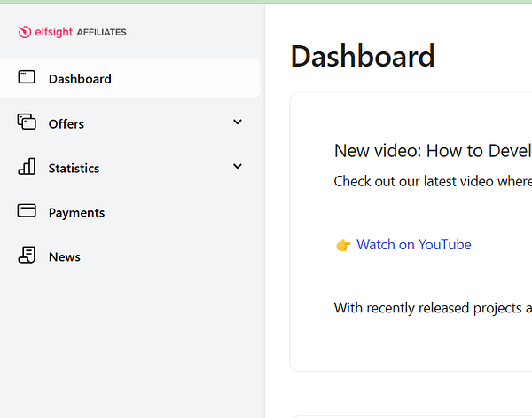Viewport: 532px width, 418px height.
Task: Click the Dashboard page heading
Action: pos(363,56)
